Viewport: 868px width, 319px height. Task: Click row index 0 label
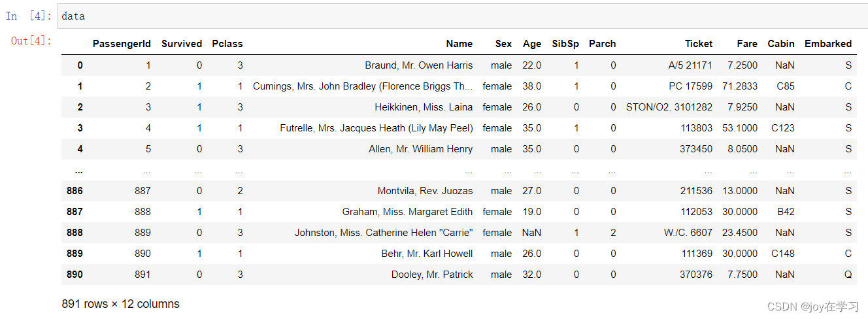coord(80,65)
